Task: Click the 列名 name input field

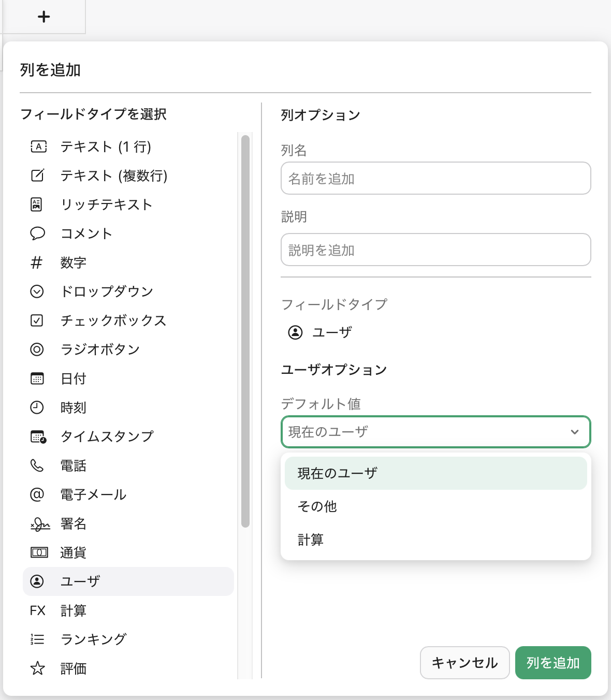Action: [435, 178]
